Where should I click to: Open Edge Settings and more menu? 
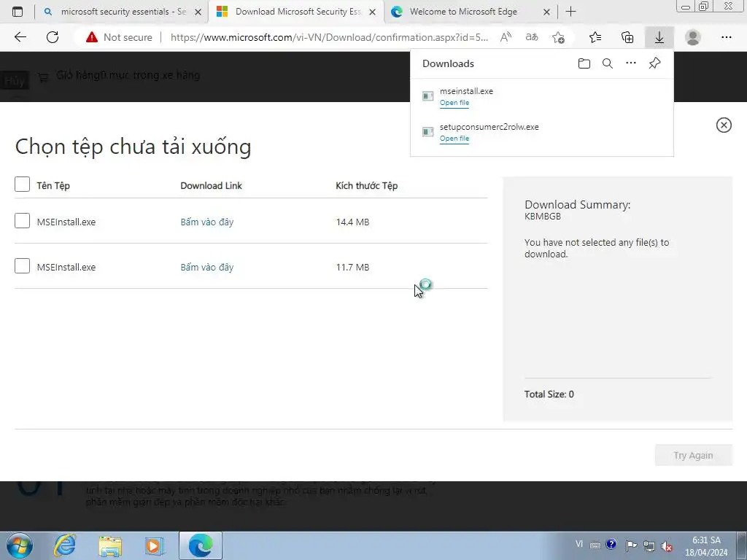(x=726, y=37)
